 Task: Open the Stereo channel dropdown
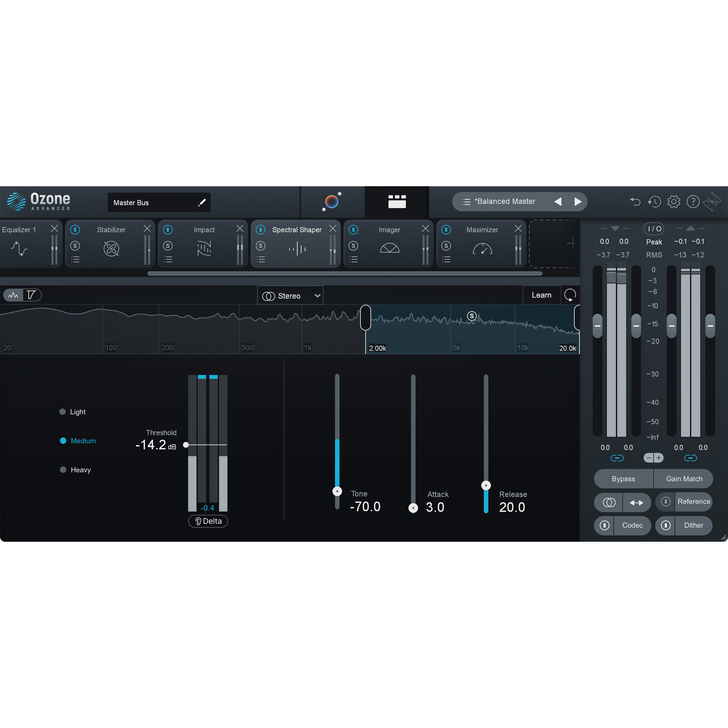(290, 295)
